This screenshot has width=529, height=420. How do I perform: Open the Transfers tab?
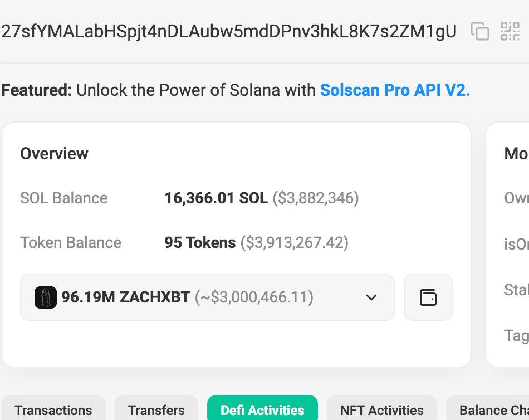pyautogui.click(x=156, y=411)
